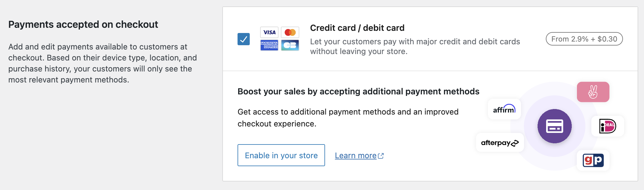Click the Enable in your store button
The height and width of the screenshot is (190, 644).
pos(281,155)
